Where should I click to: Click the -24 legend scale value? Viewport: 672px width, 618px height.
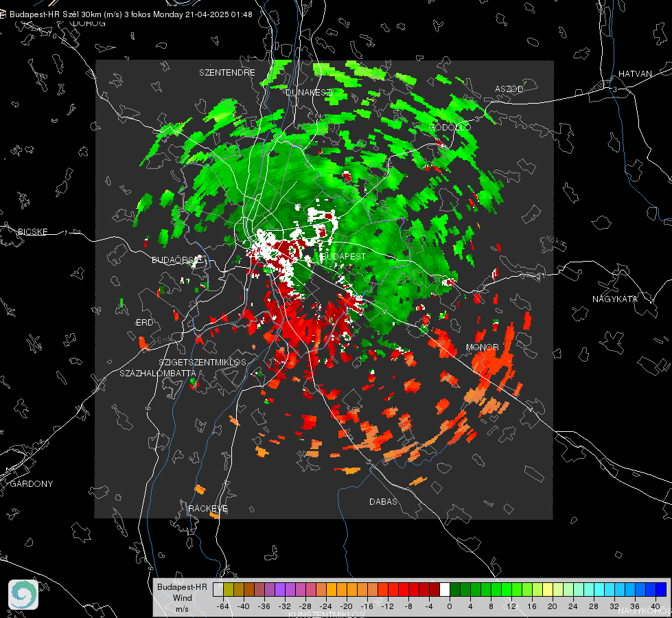[326, 606]
